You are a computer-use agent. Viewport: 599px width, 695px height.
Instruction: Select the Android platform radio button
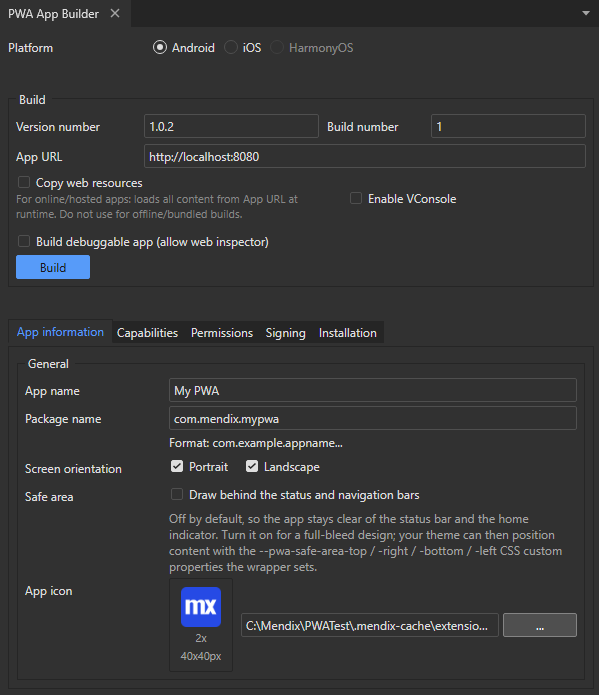click(160, 47)
